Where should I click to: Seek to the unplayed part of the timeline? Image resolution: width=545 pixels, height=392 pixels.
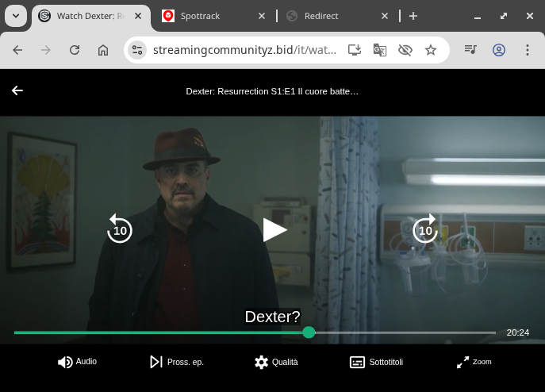pyautogui.click(x=405, y=332)
